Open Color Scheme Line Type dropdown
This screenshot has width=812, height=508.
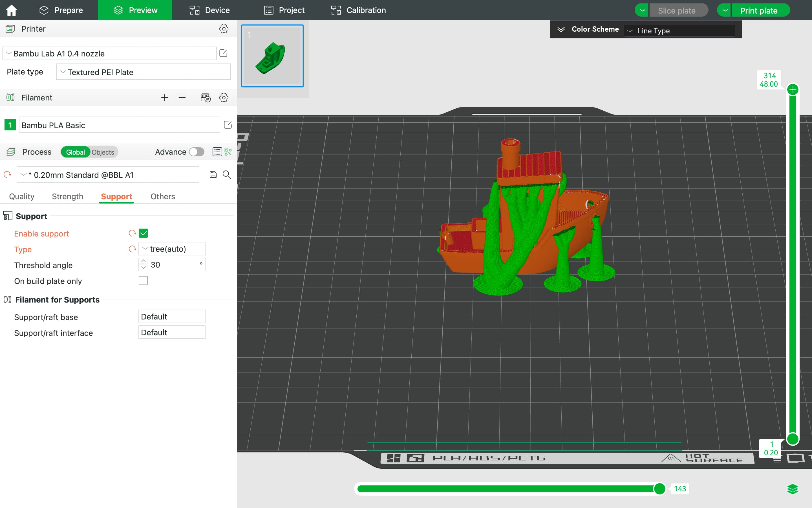[x=679, y=30]
